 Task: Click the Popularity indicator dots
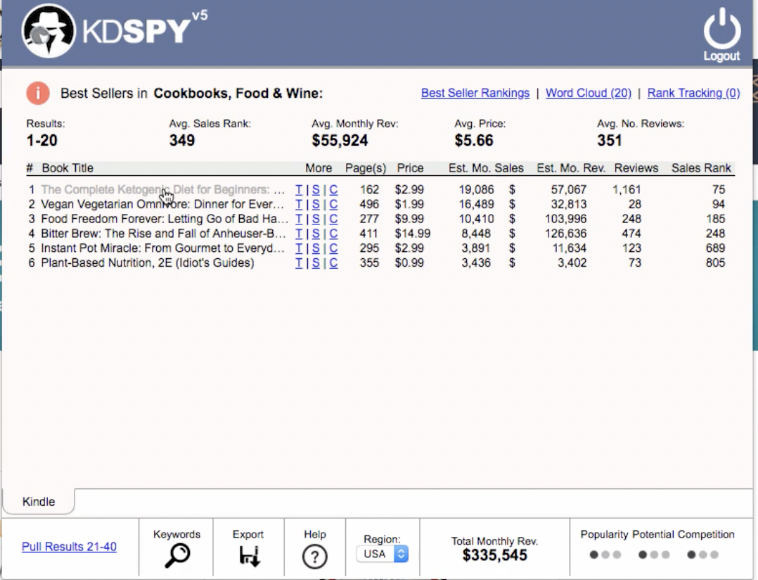click(605, 554)
